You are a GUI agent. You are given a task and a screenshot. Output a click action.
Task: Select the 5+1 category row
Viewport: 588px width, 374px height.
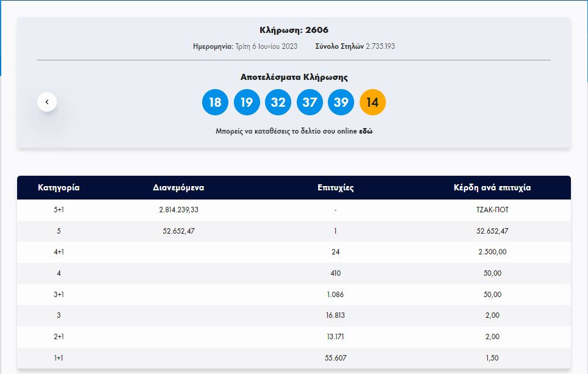[59, 210]
